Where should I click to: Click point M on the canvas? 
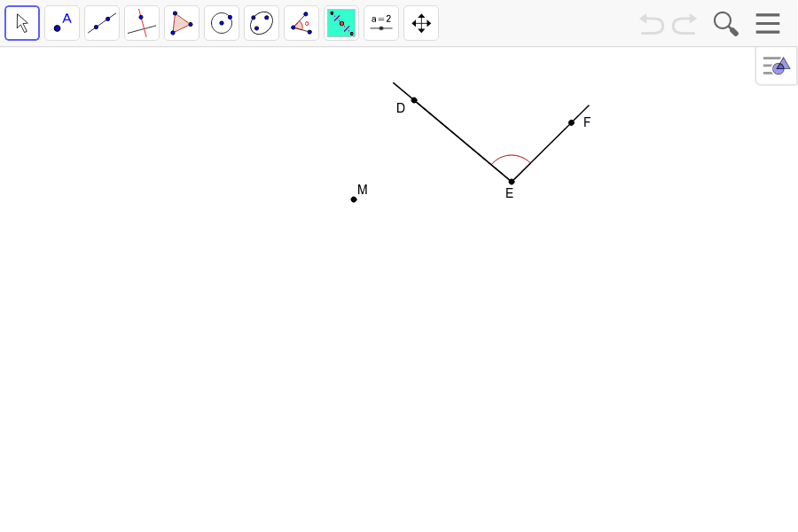(354, 199)
